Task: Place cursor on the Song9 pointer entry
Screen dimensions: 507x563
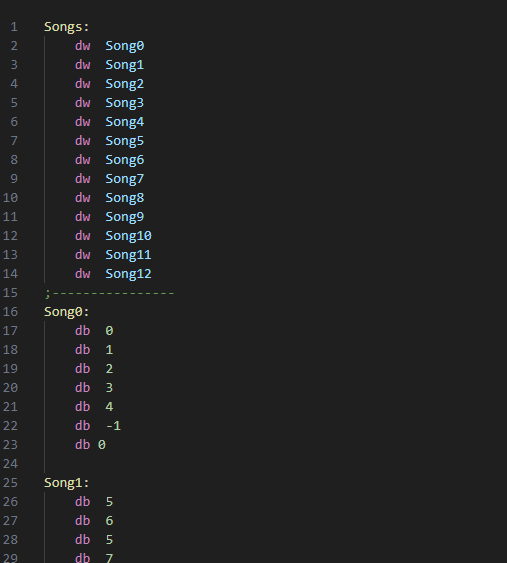Action: pos(125,217)
